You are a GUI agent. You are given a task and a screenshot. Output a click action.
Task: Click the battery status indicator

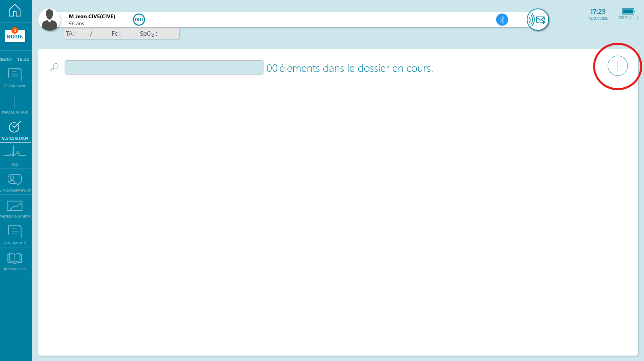click(x=628, y=14)
